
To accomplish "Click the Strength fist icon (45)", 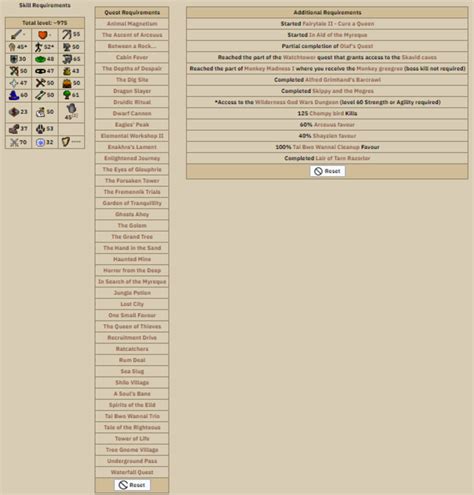I will coord(12,47).
